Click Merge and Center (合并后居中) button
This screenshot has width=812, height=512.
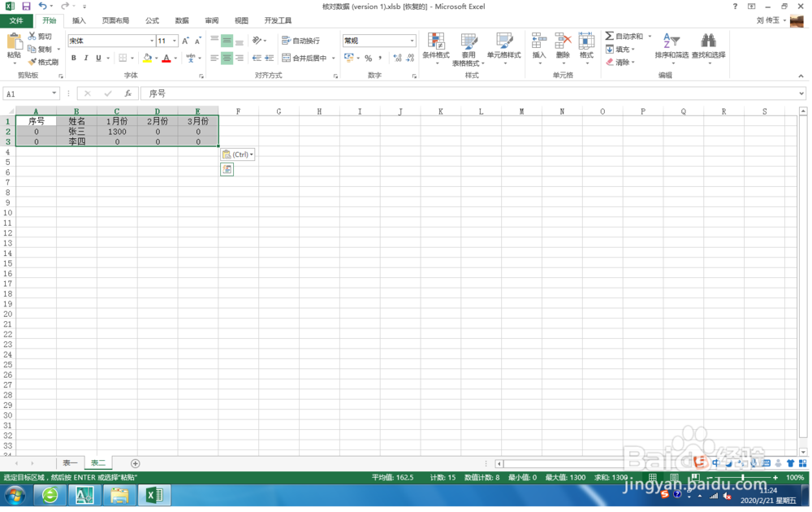pyautogui.click(x=304, y=58)
